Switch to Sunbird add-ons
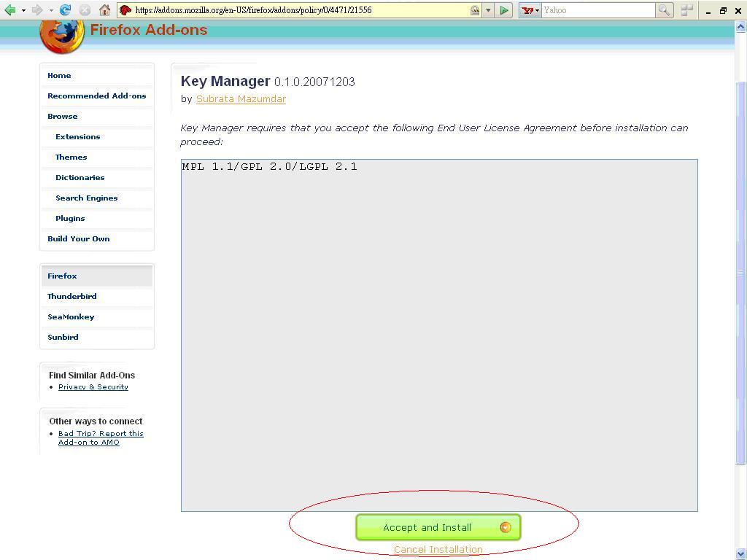 [63, 337]
